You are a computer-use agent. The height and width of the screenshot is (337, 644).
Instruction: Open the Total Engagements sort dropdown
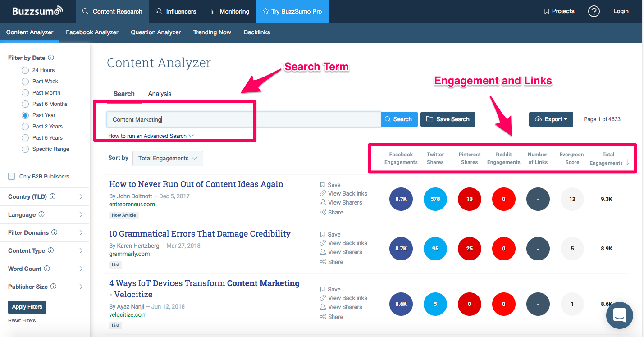tap(168, 159)
